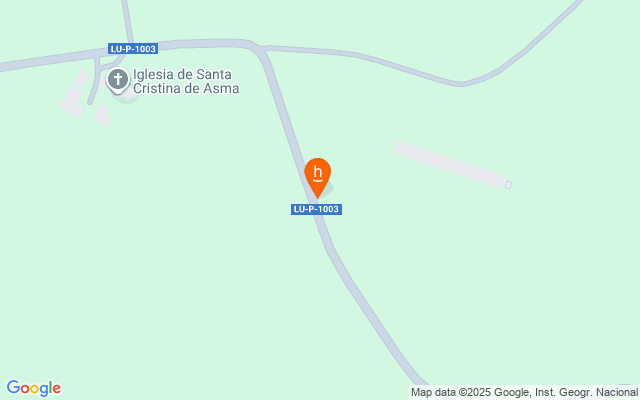Click the narrow road heading north from the junction
The image size is (640, 400).
[127, 20]
